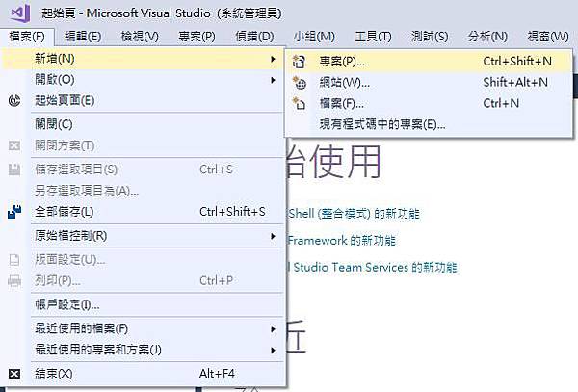
Task: Select 版面設定(U)... menu entry
Action: click(x=143, y=260)
